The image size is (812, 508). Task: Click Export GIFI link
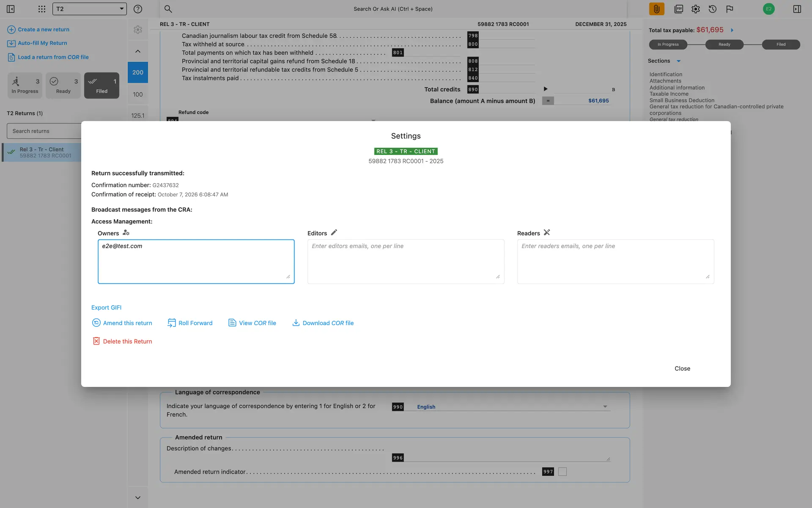click(107, 307)
